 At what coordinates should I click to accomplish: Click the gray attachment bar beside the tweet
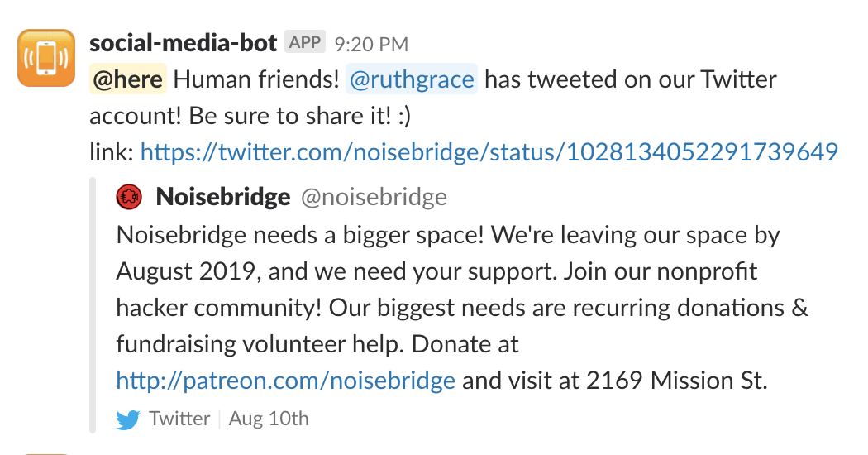pyautogui.click(x=93, y=306)
